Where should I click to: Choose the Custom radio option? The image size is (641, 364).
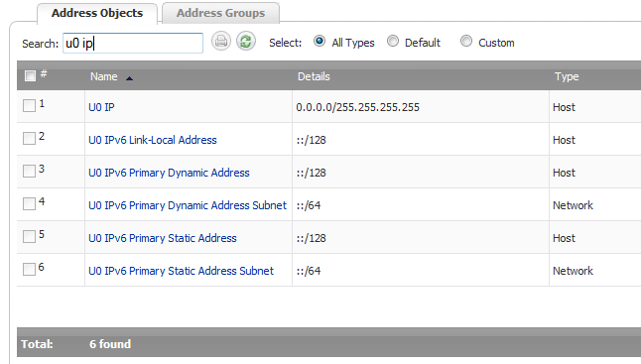click(x=466, y=41)
